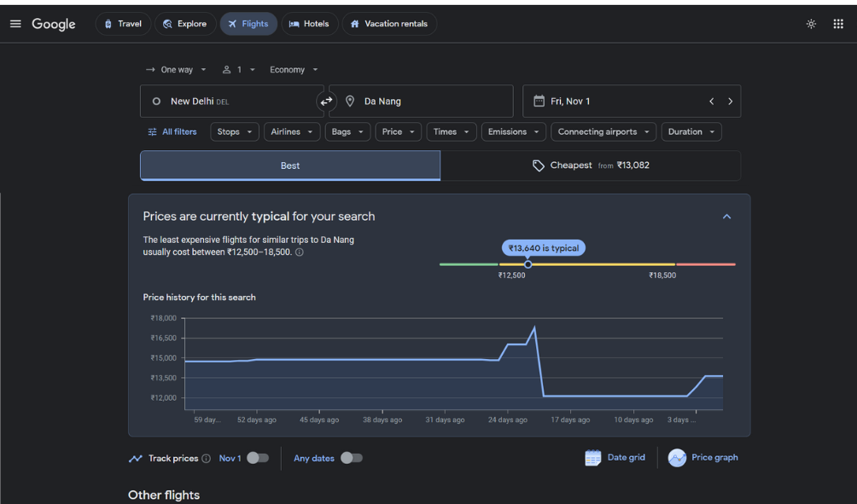
Task: Click info icon beside Track prices
Action: pos(206,459)
